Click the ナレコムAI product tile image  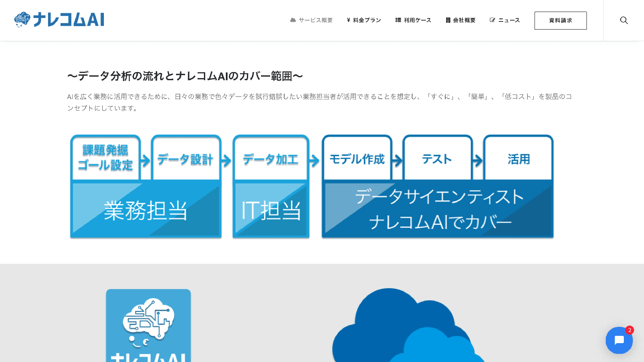[x=149, y=326]
